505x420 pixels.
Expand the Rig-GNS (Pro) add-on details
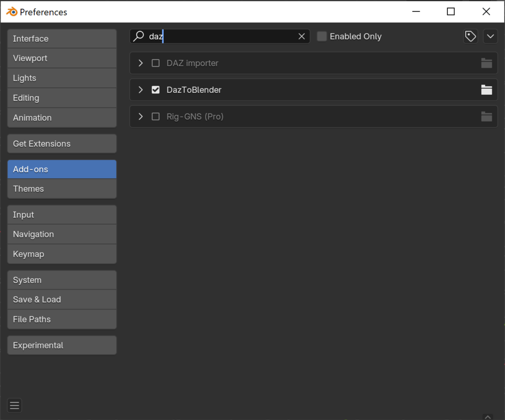141,116
